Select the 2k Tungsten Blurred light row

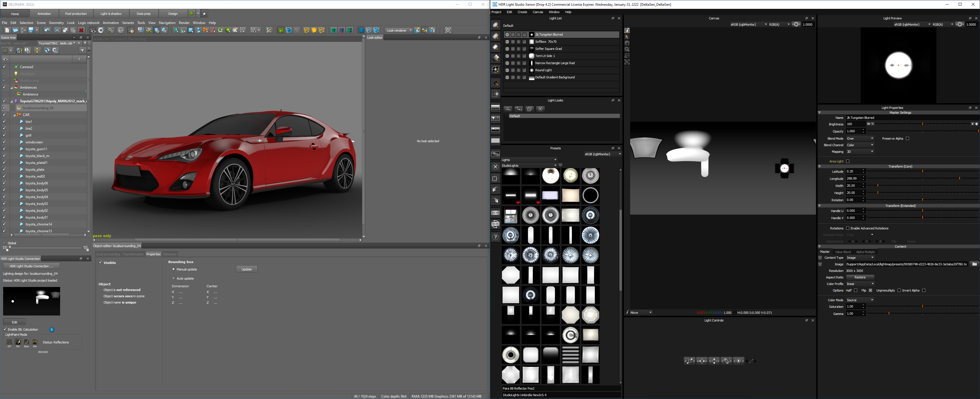pyautogui.click(x=562, y=35)
